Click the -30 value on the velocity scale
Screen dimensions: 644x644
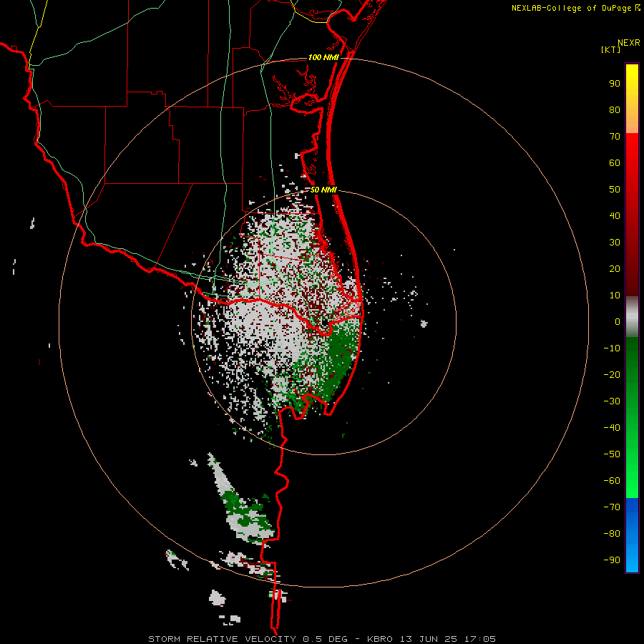pos(612,401)
